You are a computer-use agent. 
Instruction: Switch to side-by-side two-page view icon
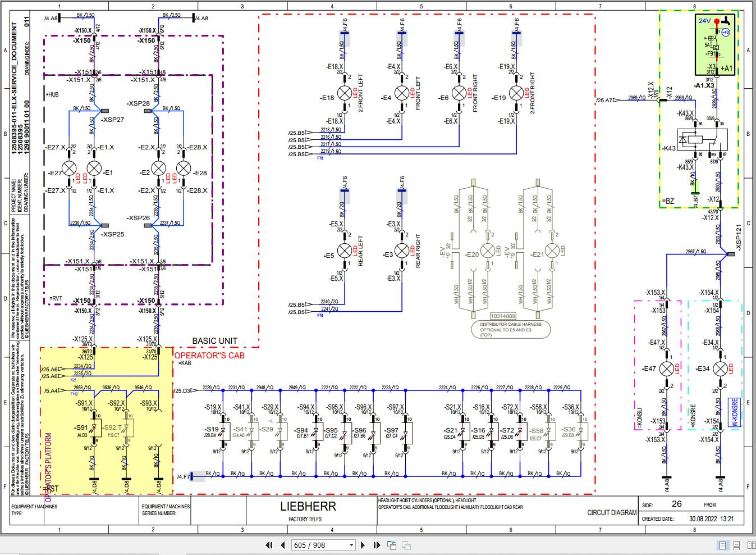pyautogui.click(x=752, y=545)
